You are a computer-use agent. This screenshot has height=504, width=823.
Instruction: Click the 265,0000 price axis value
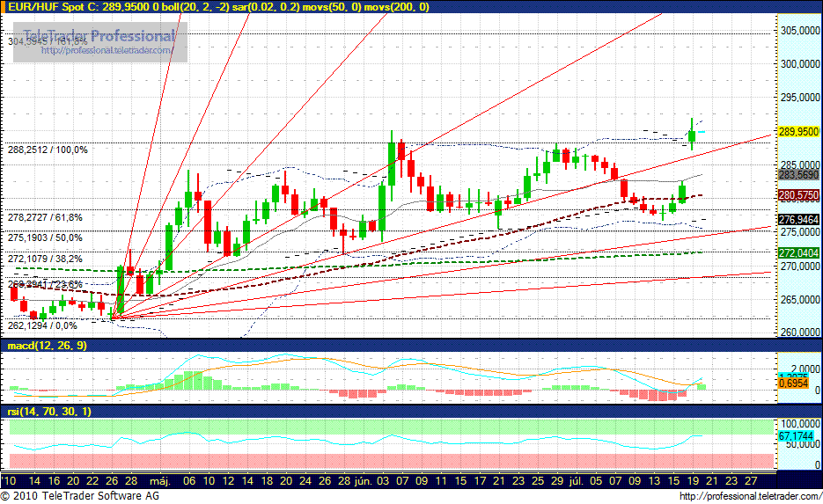click(x=800, y=299)
